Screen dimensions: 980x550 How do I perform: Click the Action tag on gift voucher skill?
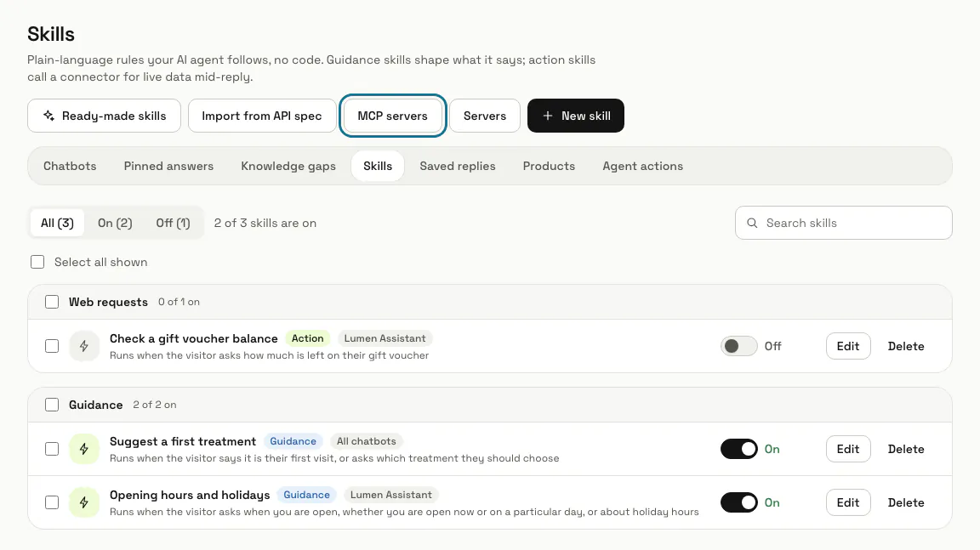(307, 338)
